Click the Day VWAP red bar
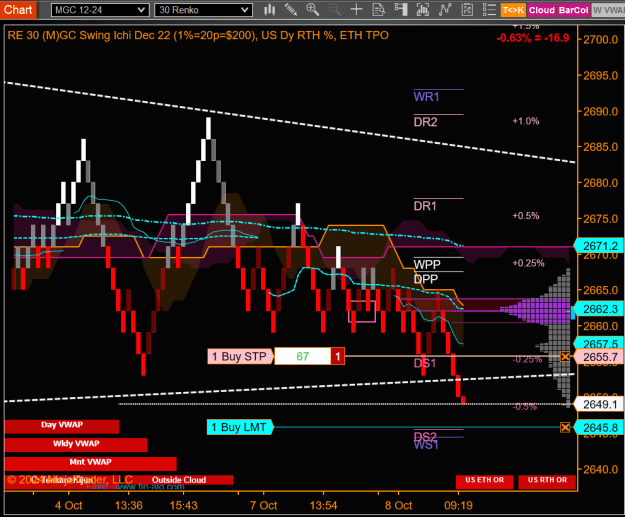Screen dimensions: 625x517 pos(62,425)
